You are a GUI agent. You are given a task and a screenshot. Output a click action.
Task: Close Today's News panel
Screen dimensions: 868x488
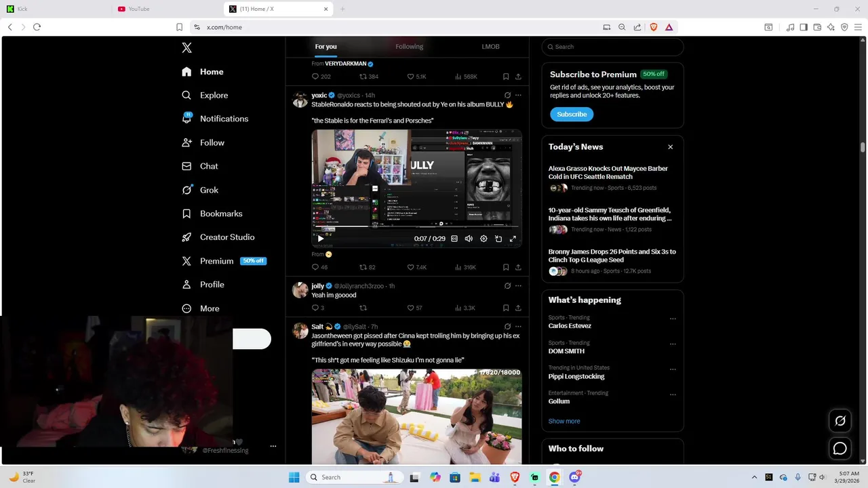pos(670,147)
